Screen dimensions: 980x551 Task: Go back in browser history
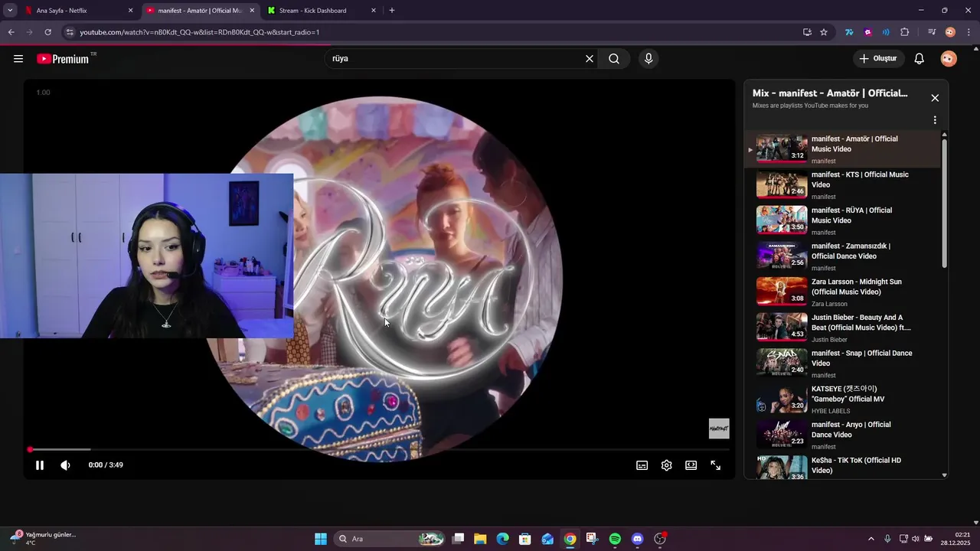click(11, 32)
